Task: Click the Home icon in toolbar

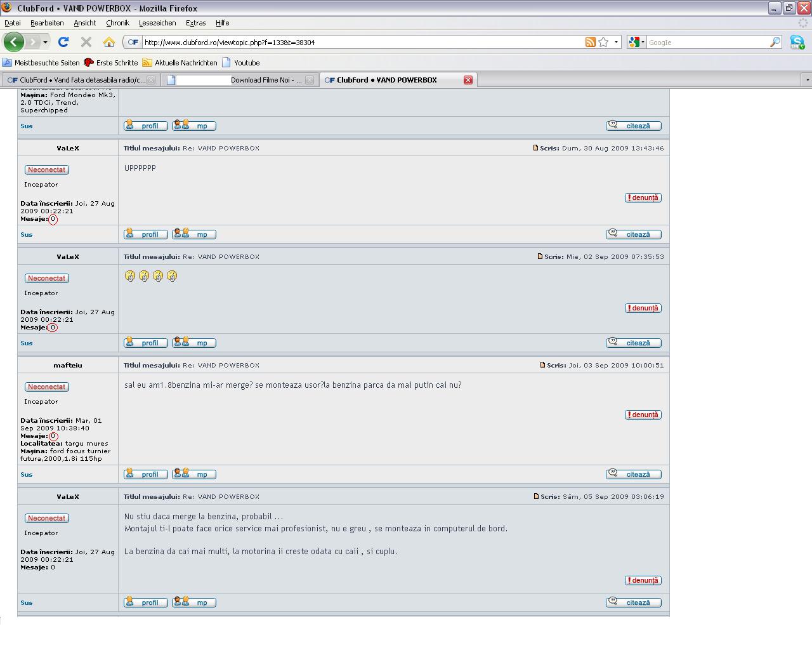Action: (109, 43)
